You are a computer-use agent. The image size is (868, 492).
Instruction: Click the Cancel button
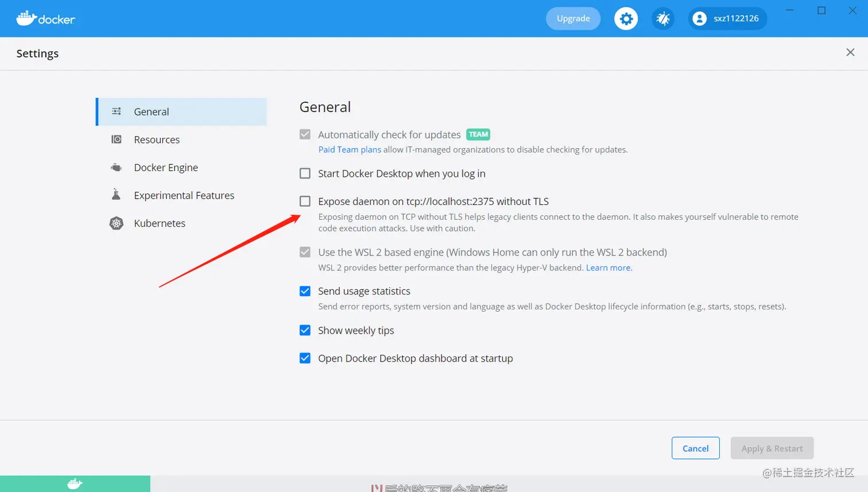point(695,448)
